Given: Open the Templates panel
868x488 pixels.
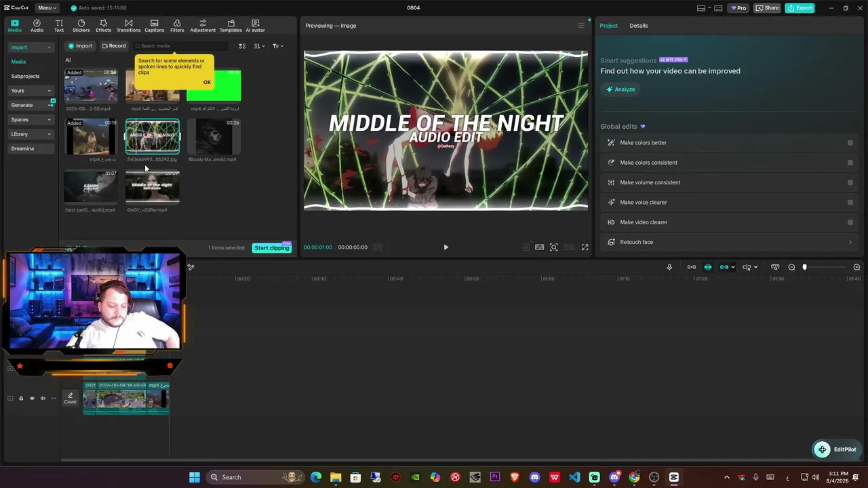Looking at the screenshot, I should tap(231, 26).
